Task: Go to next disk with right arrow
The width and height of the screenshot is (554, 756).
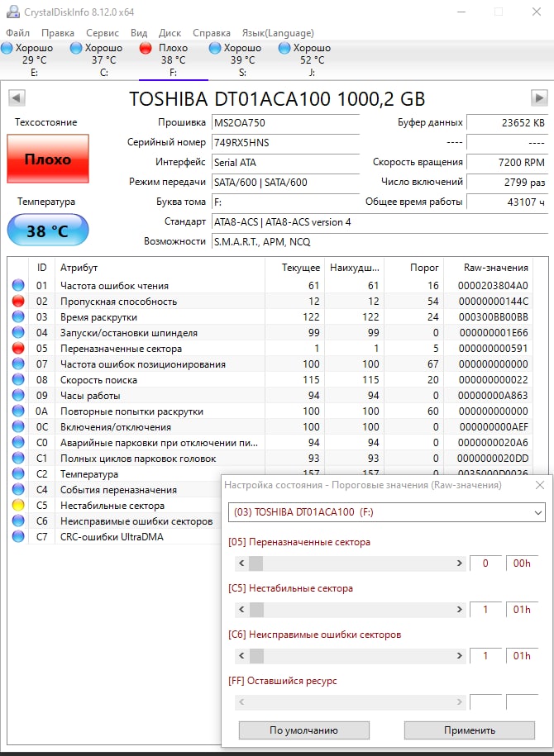Action: point(539,97)
